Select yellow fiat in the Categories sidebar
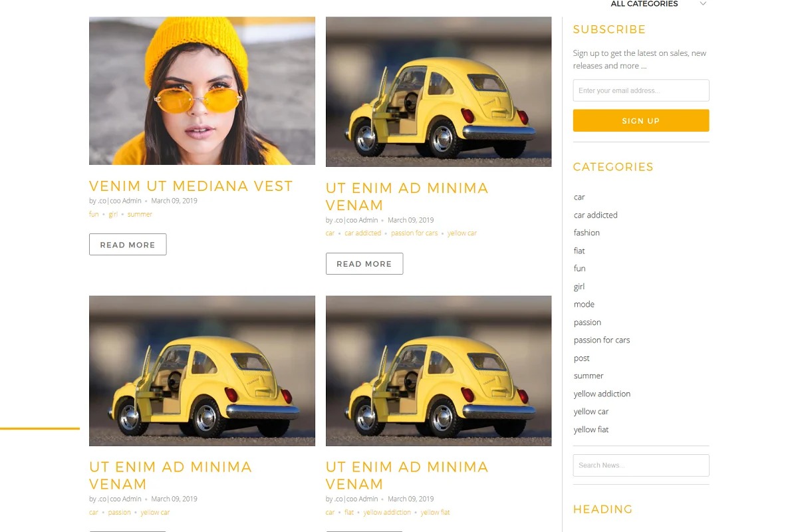This screenshot has width=798, height=532. 591,430
